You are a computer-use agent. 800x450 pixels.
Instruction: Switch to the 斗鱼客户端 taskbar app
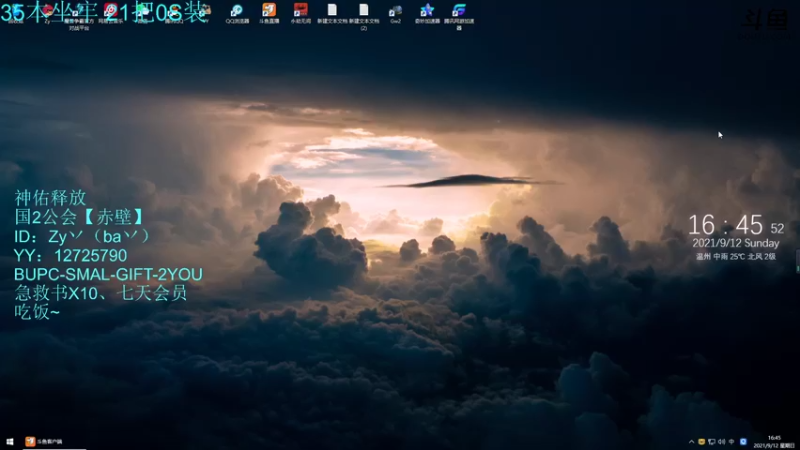55,441
